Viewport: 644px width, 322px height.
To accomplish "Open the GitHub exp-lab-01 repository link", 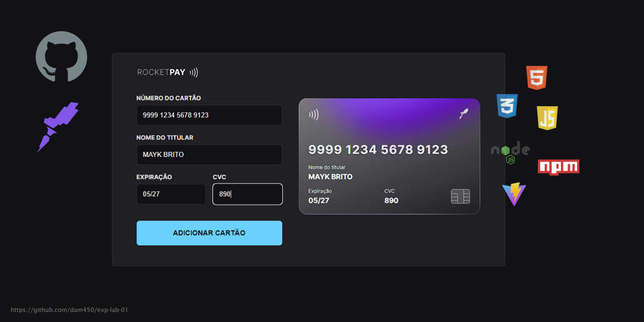I will tap(69, 310).
